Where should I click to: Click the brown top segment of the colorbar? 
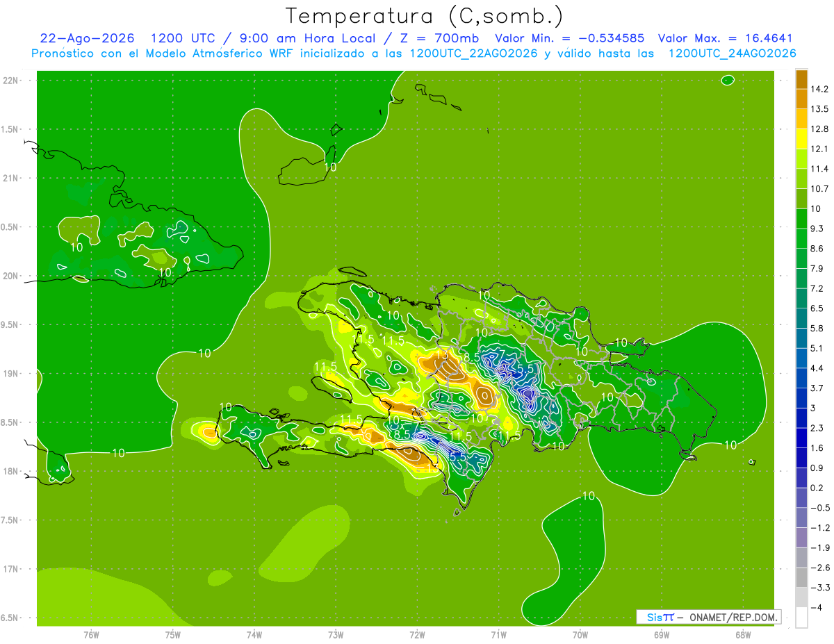801,79
